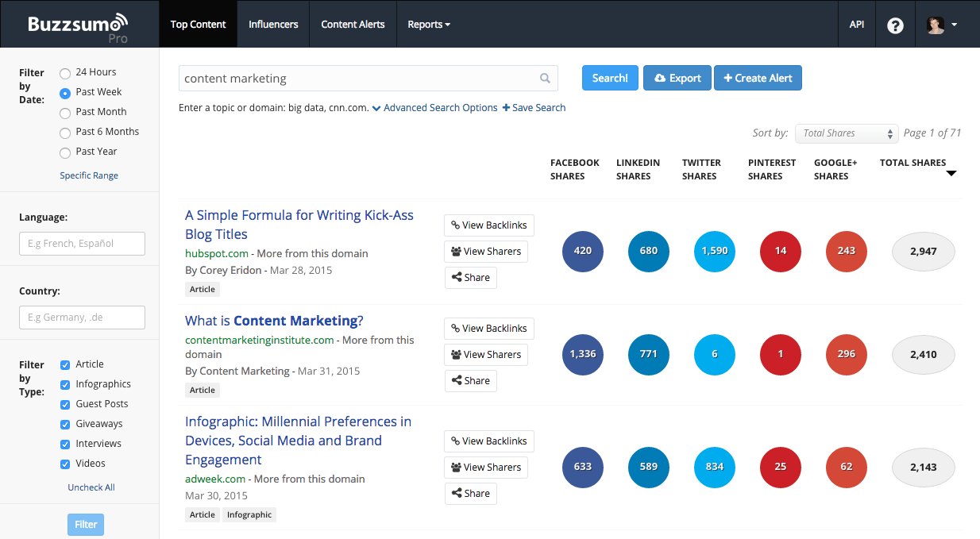Open the Total Shares sort dropdown
This screenshot has width=980, height=539.
point(846,133)
